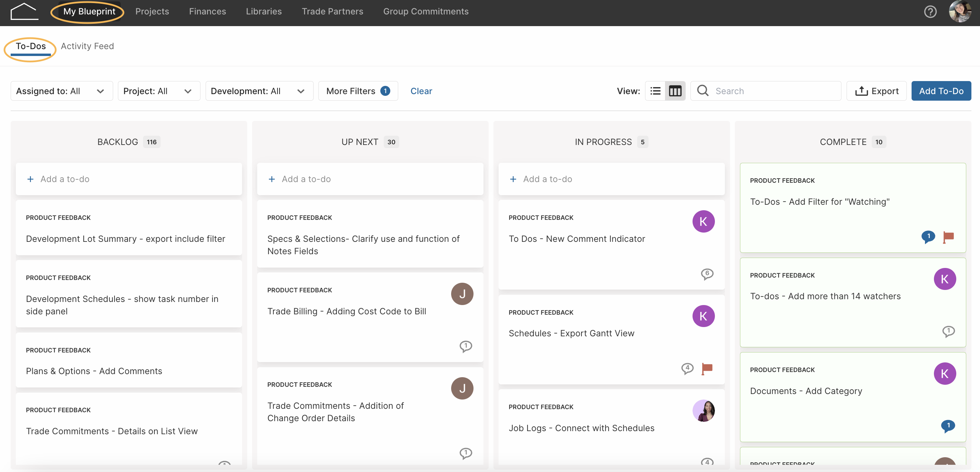This screenshot has width=980, height=472.
Task: Open the user profile avatar menu
Action: 960,11
